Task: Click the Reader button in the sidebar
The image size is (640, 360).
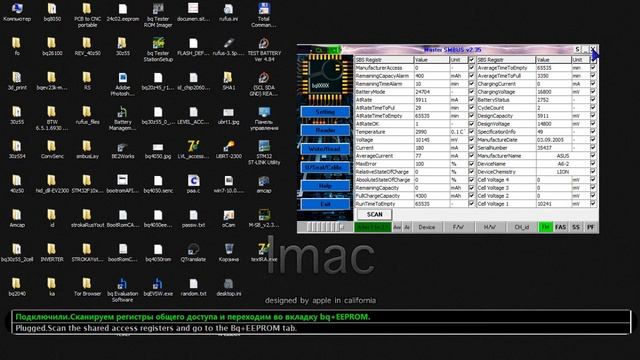Action: 325,130
